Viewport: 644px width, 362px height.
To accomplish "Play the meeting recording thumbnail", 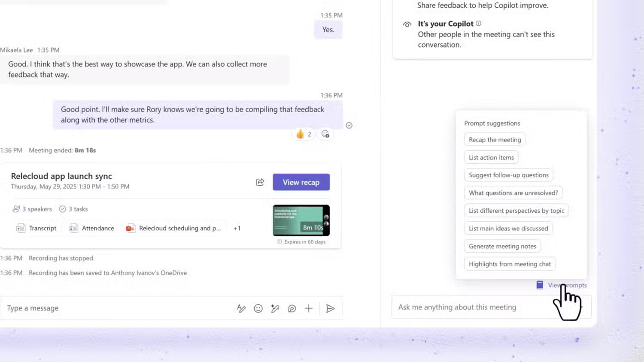I will click(301, 220).
